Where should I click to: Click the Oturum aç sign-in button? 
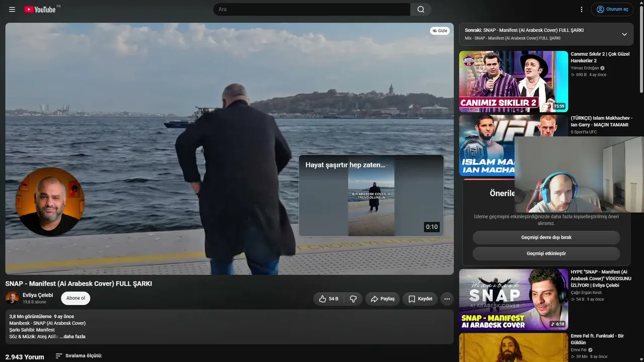pos(612,10)
